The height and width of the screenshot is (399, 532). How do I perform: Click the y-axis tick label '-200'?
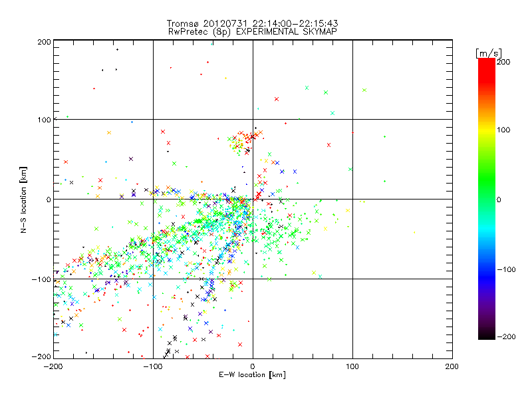click(x=41, y=356)
